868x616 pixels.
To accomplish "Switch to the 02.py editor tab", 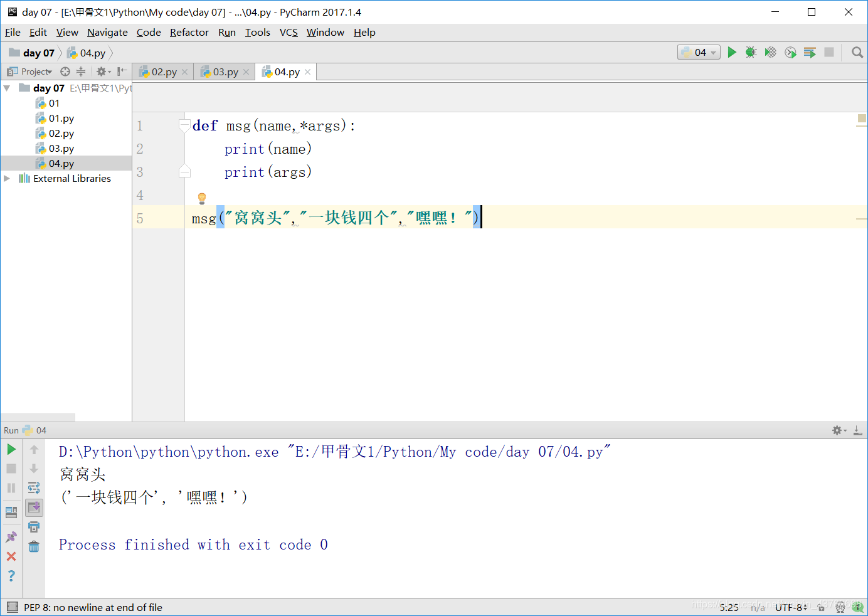I will (x=164, y=72).
